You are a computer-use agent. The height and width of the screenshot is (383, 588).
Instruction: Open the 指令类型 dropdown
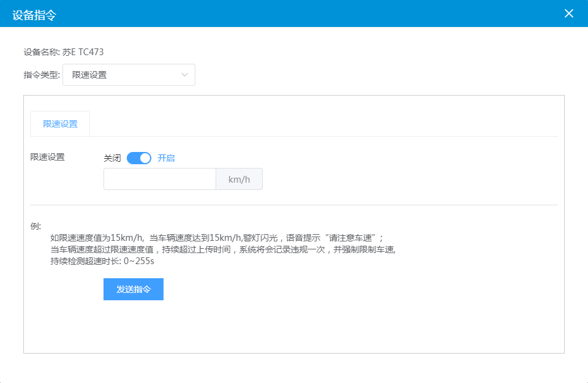coord(123,75)
